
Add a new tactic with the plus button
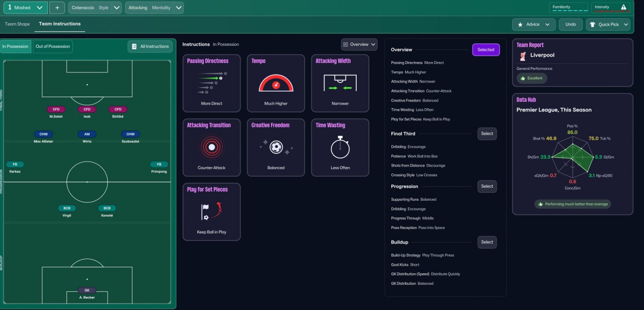pyautogui.click(x=57, y=8)
